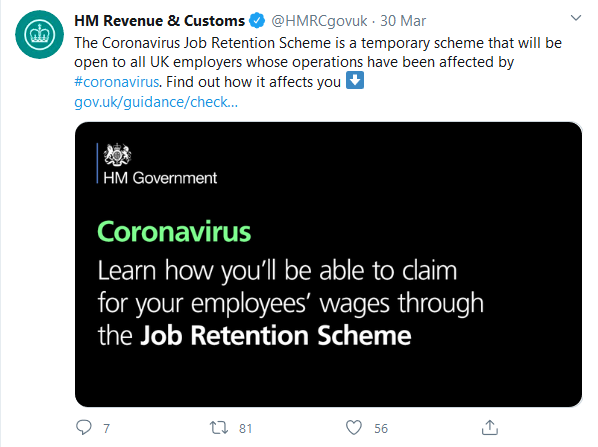
Task: Click the reply count 7
Action: point(106,429)
